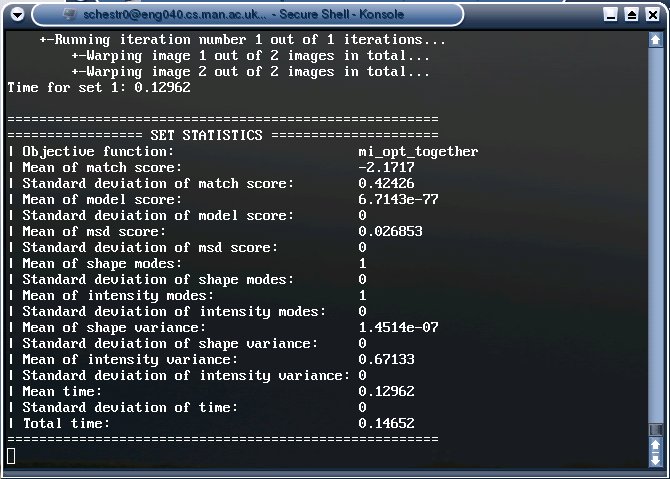The width and height of the screenshot is (670, 479).
Task: Click 'Standard deviation of model score:' label
Action: point(159,216)
